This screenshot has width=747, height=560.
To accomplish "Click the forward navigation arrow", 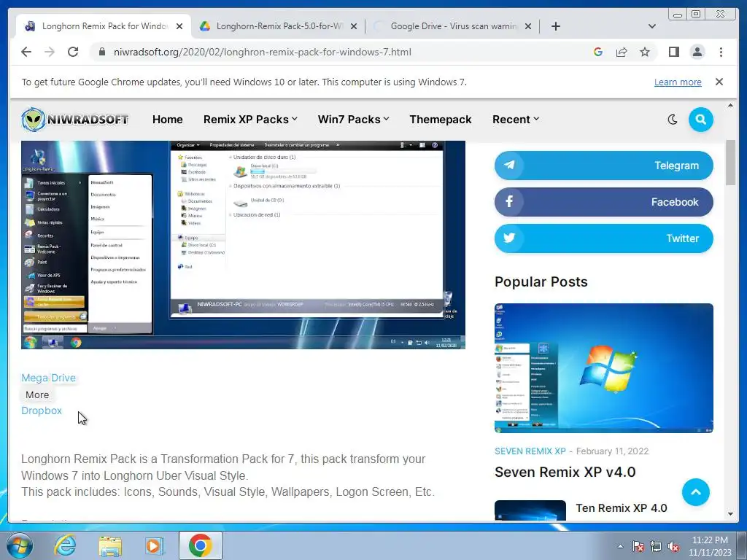I will [50, 52].
